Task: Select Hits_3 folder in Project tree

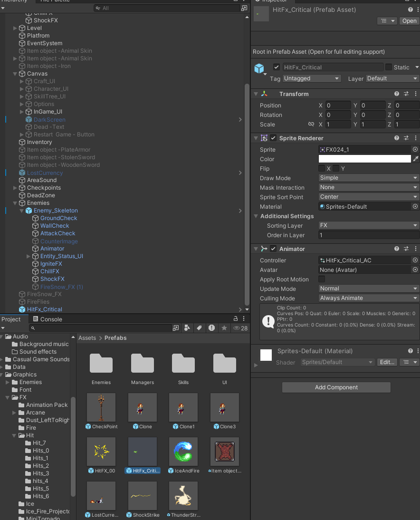Action: 41,473
